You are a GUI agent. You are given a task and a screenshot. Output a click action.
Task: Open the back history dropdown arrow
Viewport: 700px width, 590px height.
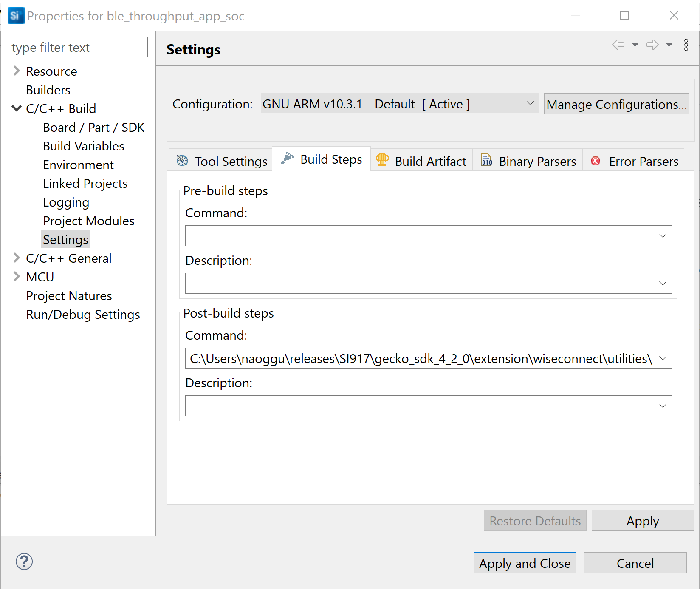[x=635, y=45]
